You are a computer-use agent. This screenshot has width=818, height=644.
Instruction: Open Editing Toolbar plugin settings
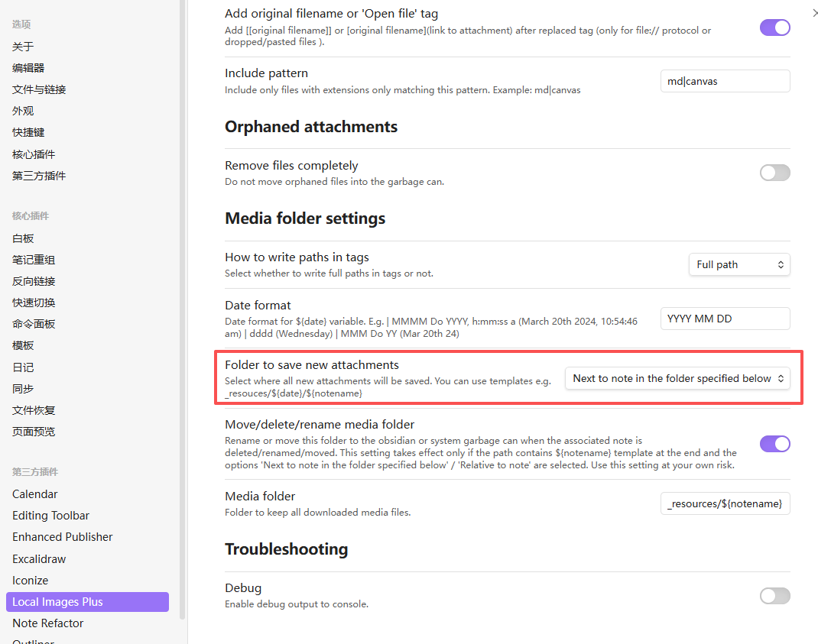coord(50,516)
